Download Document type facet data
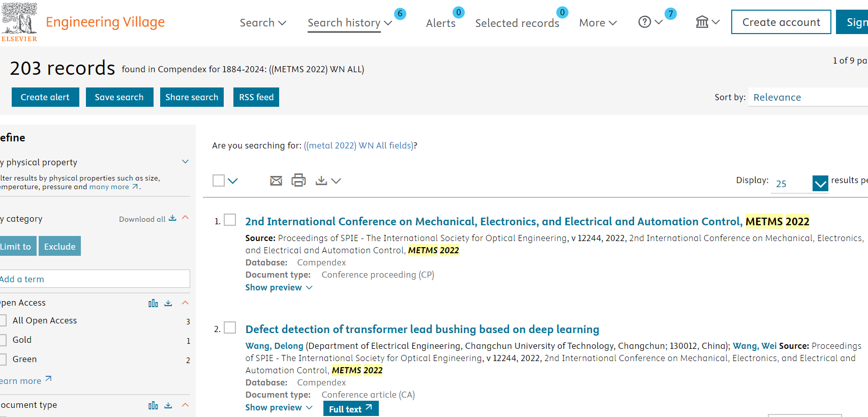The image size is (868, 417). coord(168,405)
